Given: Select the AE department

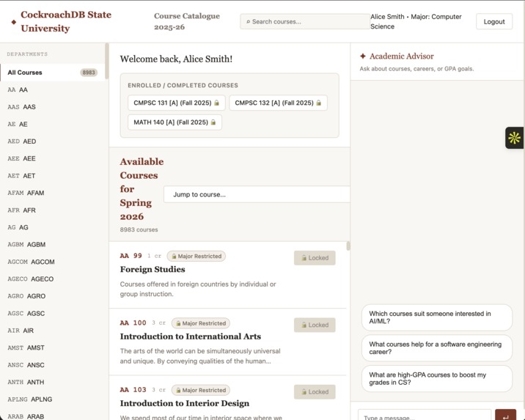Looking at the screenshot, I should (53, 124).
